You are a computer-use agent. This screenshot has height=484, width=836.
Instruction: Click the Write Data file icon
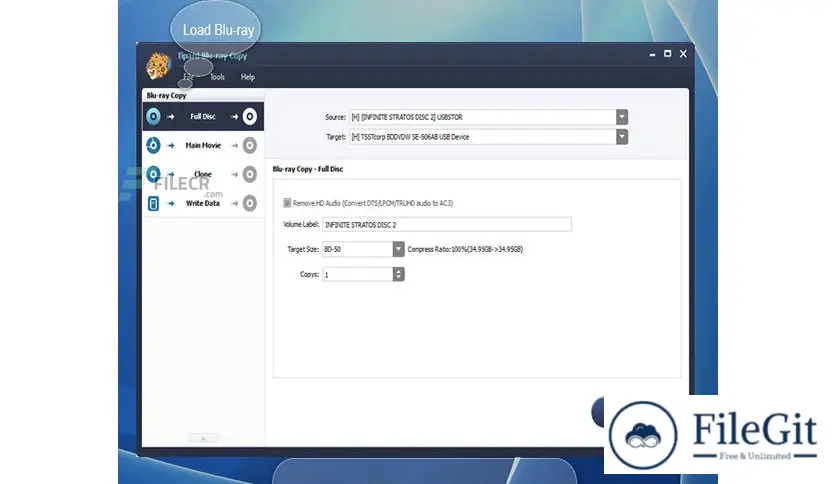click(x=153, y=203)
